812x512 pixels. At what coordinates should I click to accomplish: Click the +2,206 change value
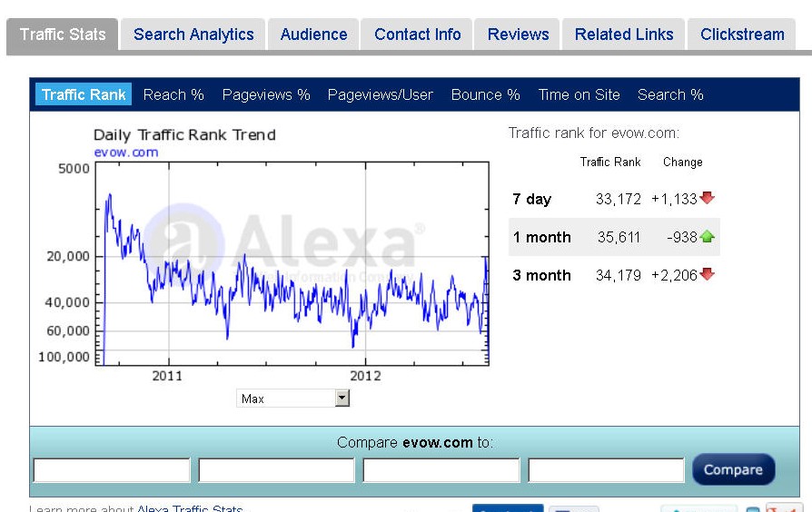[674, 275]
